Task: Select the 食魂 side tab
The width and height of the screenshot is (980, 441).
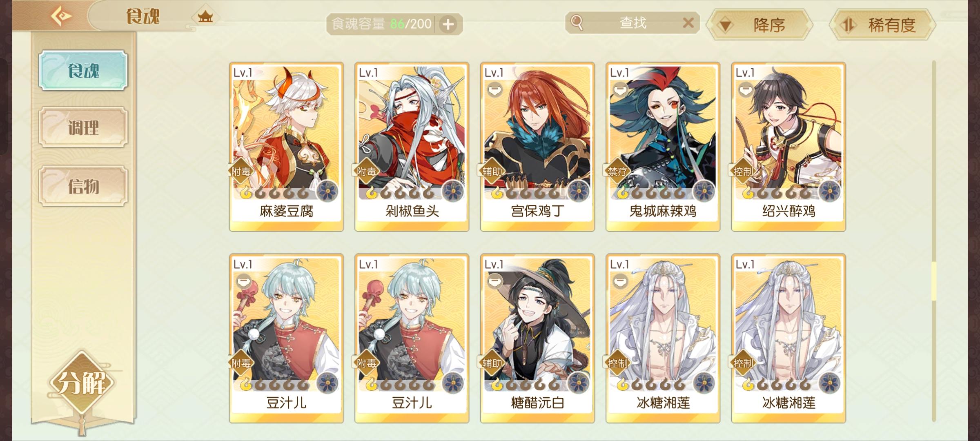Action: click(x=83, y=70)
